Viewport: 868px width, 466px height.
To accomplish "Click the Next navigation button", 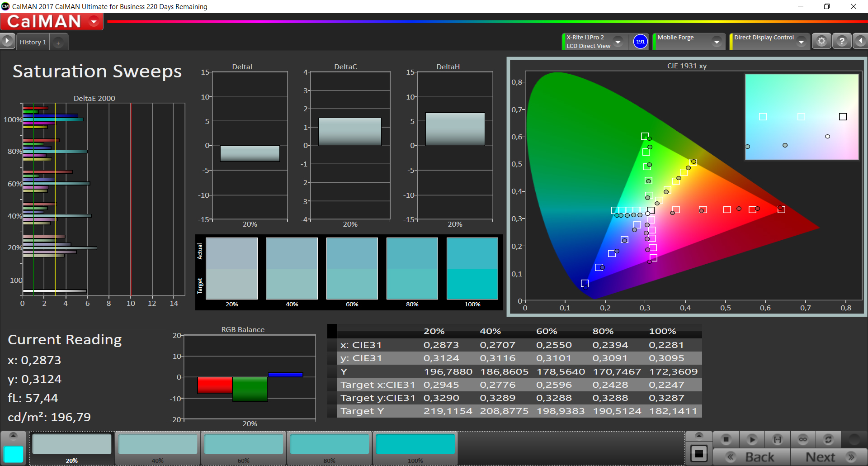I will (829, 457).
